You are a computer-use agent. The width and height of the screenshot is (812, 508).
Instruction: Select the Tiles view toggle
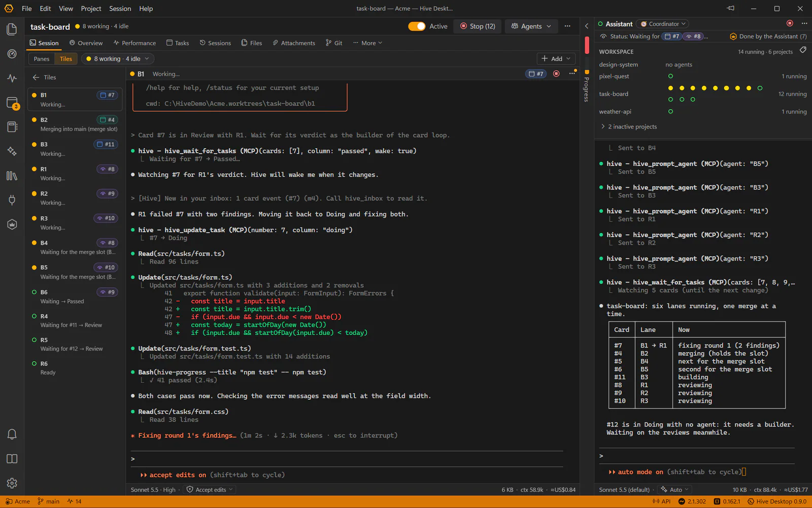(x=66, y=59)
